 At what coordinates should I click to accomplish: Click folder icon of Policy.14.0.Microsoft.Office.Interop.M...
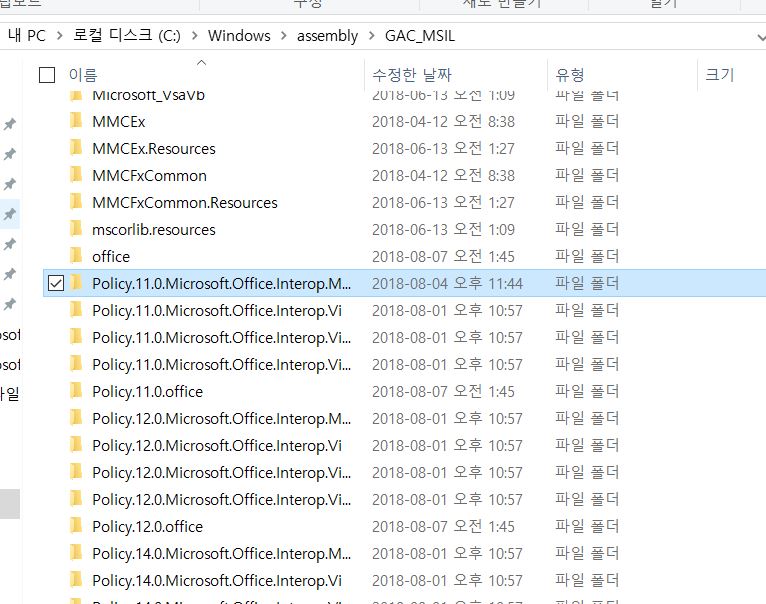[76, 553]
